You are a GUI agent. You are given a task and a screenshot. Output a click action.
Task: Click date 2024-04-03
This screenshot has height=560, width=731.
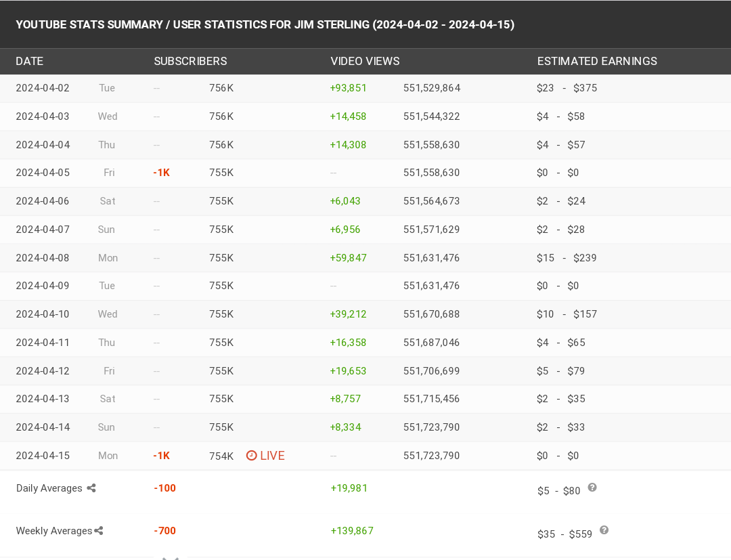(43, 116)
